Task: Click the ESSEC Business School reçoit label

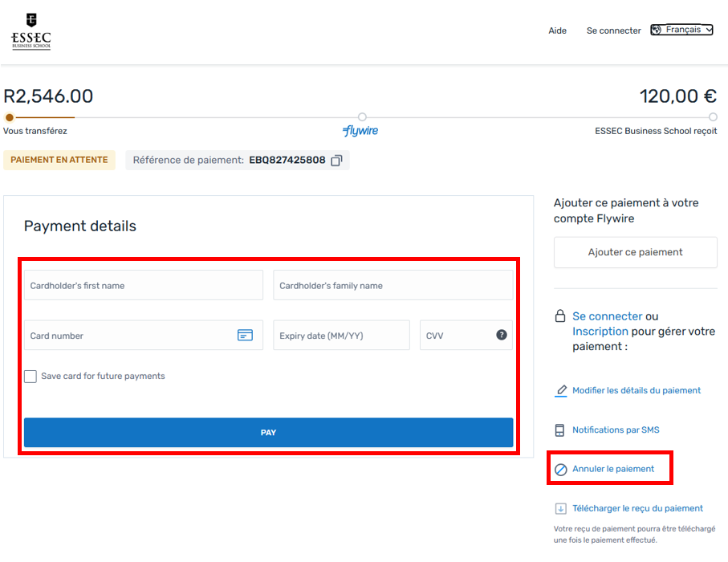Action: pos(656,131)
